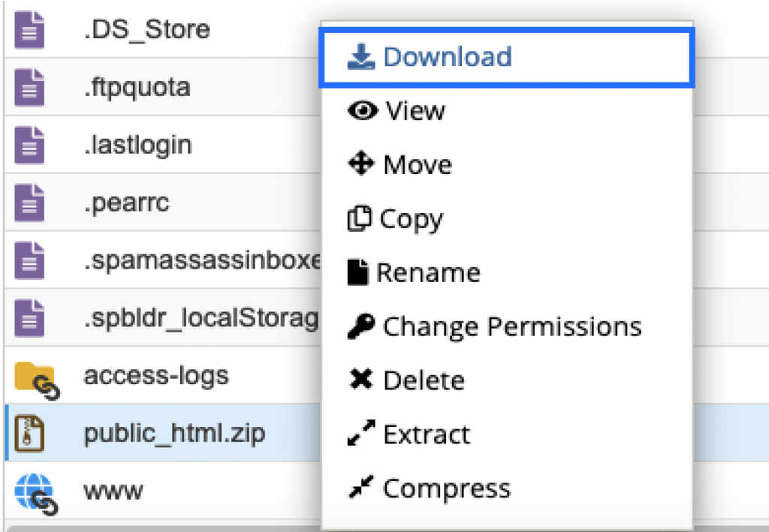The width and height of the screenshot is (769, 532).
Task: Click the .spamassassinboxes file icon
Action: click(x=30, y=260)
